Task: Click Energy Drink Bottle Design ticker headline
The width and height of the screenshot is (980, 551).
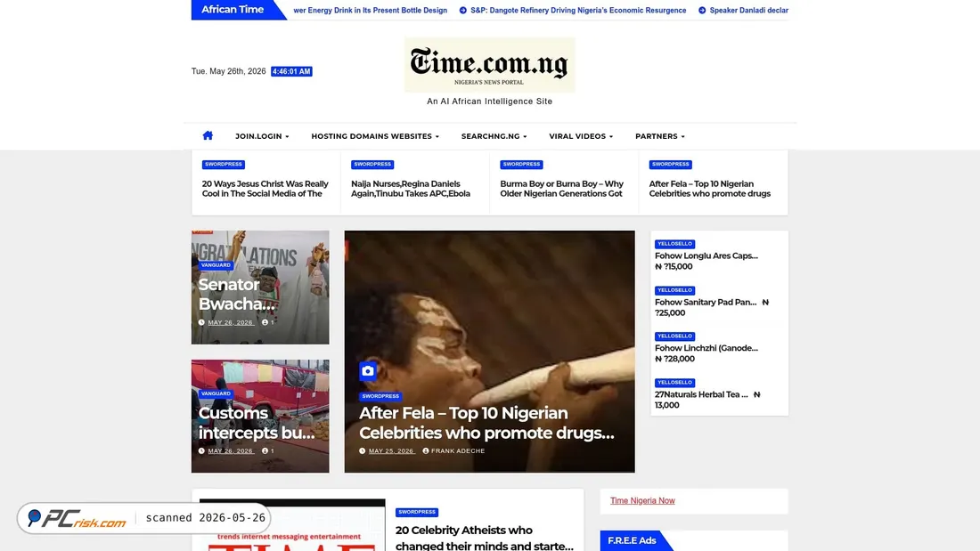Action: pos(370,10)
